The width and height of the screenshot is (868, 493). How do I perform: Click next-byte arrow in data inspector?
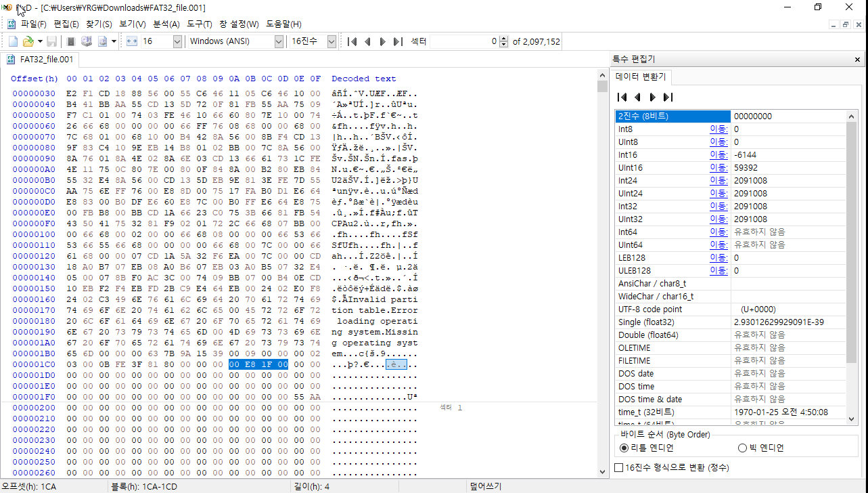pyautogui.click(x=653, y=97)
